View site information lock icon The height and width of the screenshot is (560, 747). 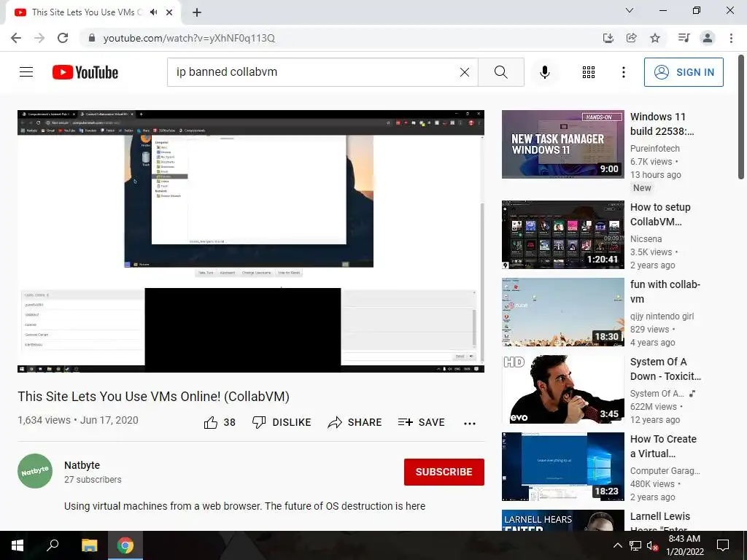[91, 38]
